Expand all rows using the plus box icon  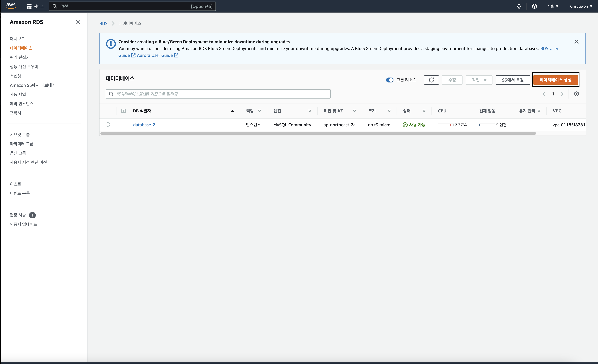click(x=124, y=111)
